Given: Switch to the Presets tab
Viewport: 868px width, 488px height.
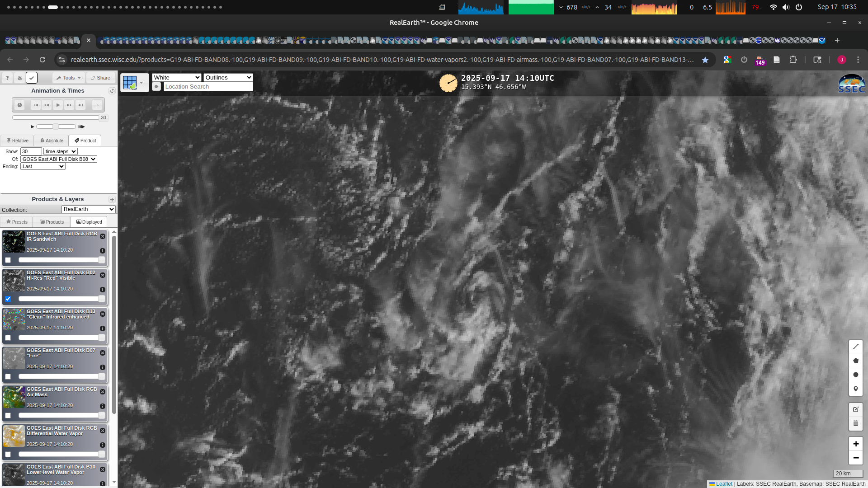Looking at the screenshot, I should [17, 222].
